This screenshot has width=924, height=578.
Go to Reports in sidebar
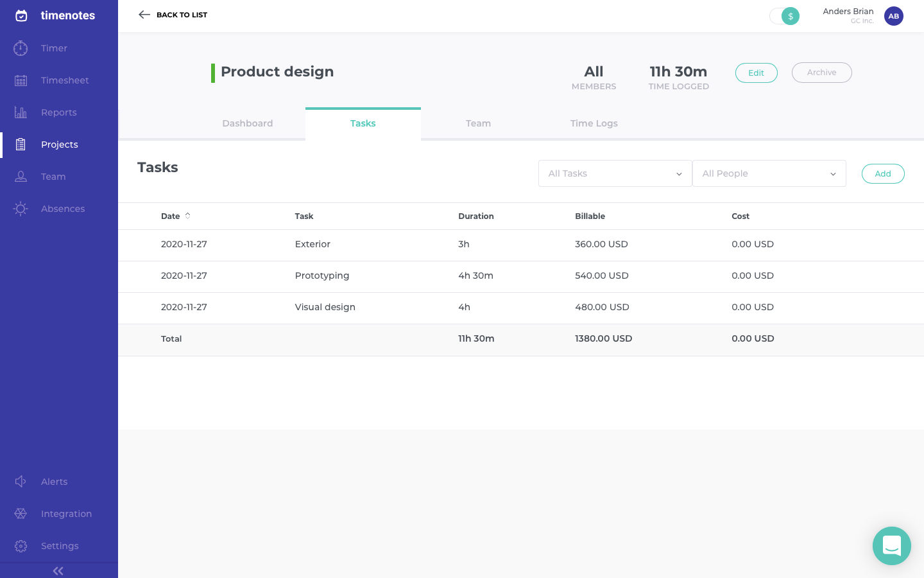[59, 112]
